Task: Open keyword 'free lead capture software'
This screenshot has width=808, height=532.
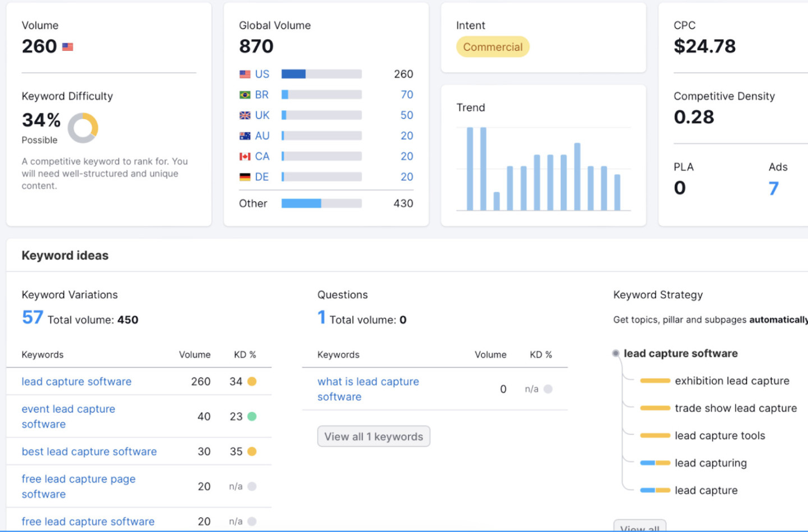Action: coord(88,521)
